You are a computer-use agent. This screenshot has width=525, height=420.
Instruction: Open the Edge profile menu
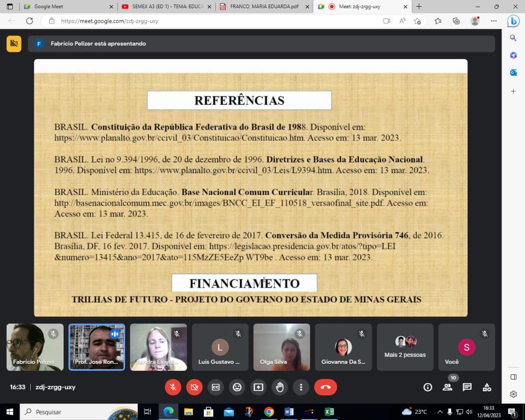[x=475, y=21]
